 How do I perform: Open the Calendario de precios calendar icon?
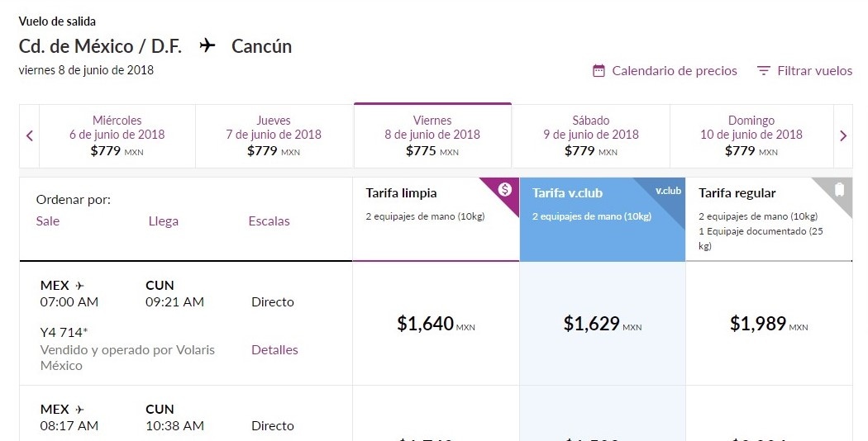coord(599,71)
